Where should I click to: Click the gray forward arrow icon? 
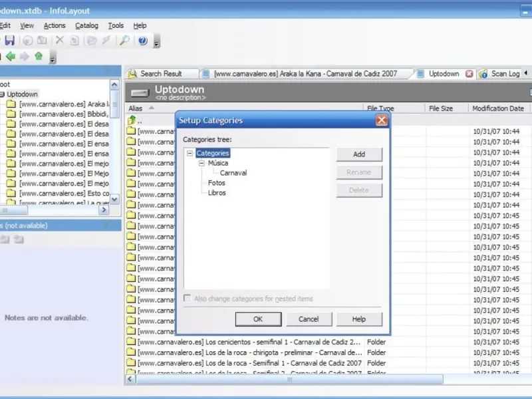click(25, 57)
